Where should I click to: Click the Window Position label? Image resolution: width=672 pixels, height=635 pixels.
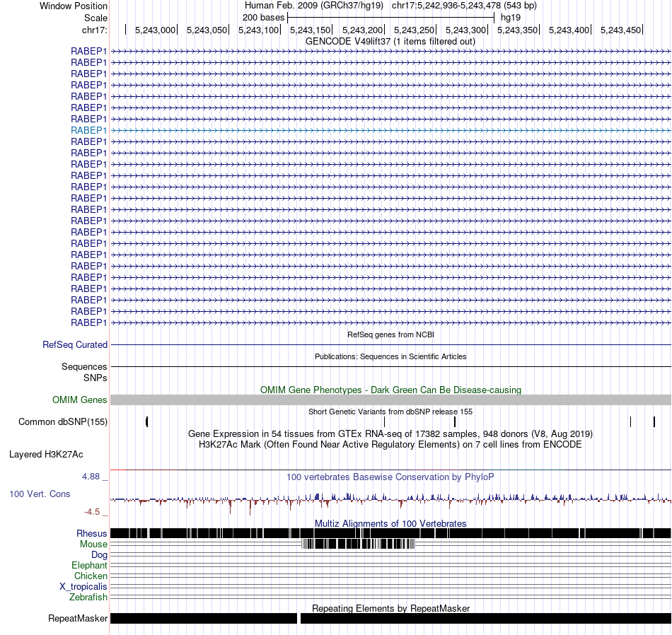tap(74, 6)
